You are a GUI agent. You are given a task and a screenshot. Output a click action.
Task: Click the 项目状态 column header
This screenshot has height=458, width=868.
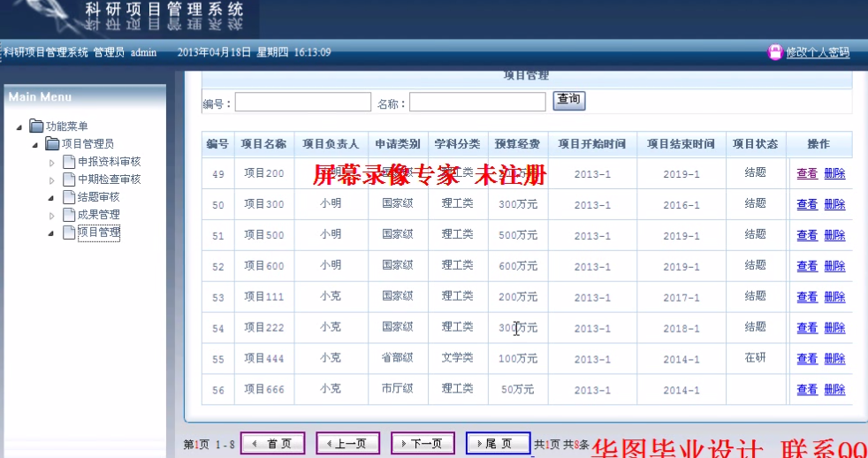[755, 144]
